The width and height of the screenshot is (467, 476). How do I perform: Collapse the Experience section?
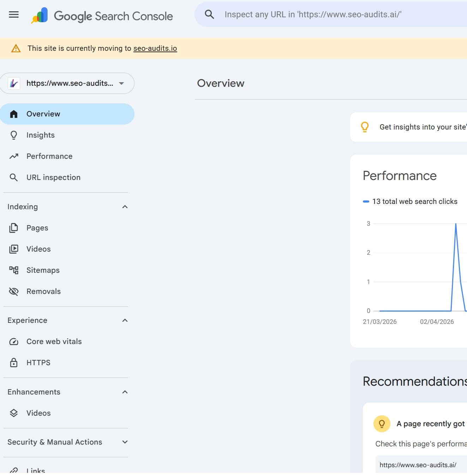(125, 320)
